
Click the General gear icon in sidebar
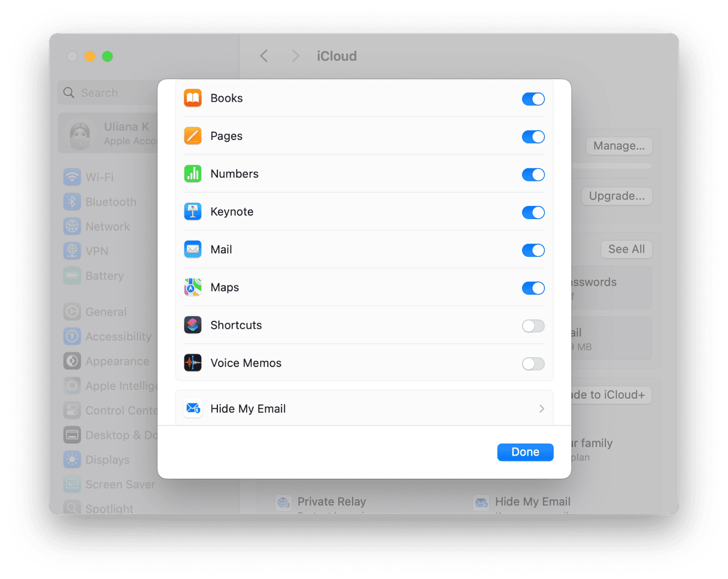click(x=72, y=312)
